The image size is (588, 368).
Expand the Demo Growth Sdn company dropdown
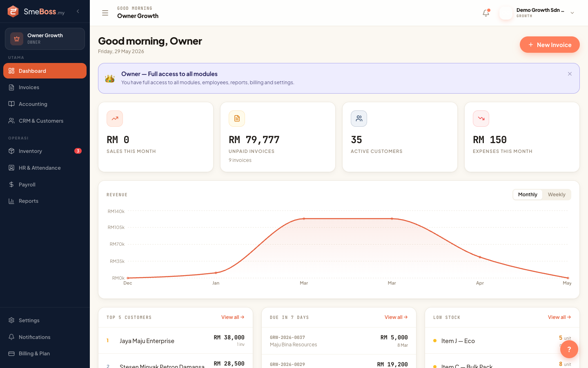click(572, 13)
